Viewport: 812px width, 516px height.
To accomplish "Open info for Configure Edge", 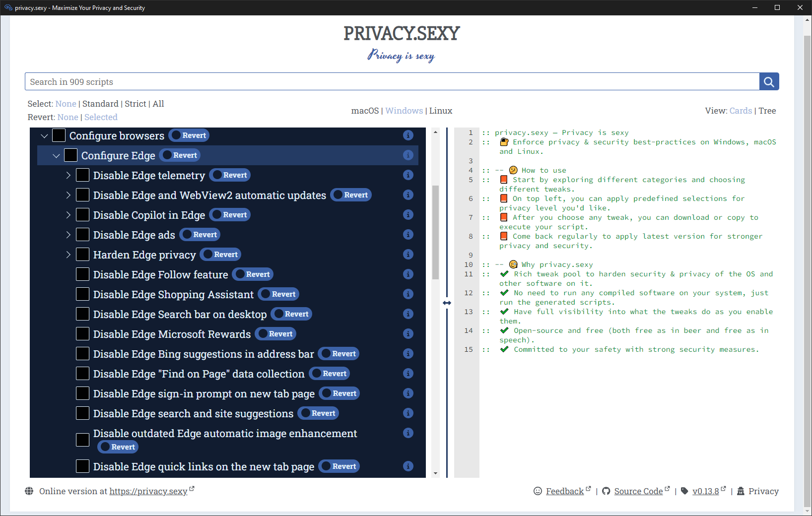I will 408,155.
